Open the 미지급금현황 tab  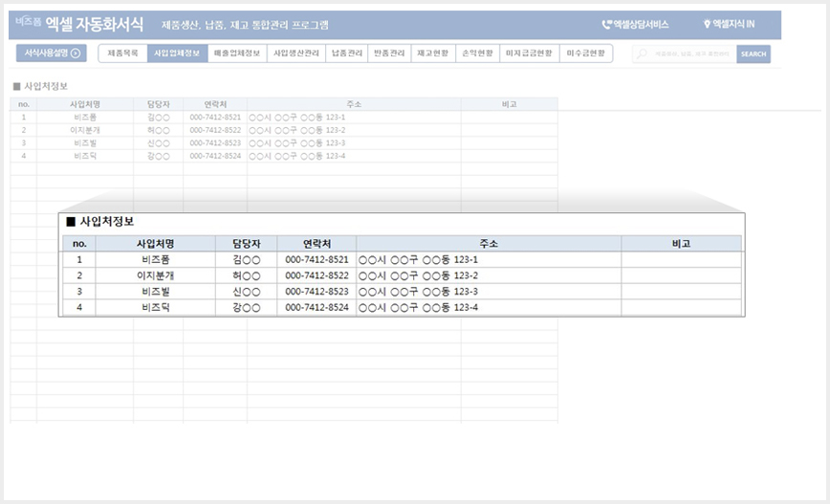pyautogui.click(x=530, y=53)
